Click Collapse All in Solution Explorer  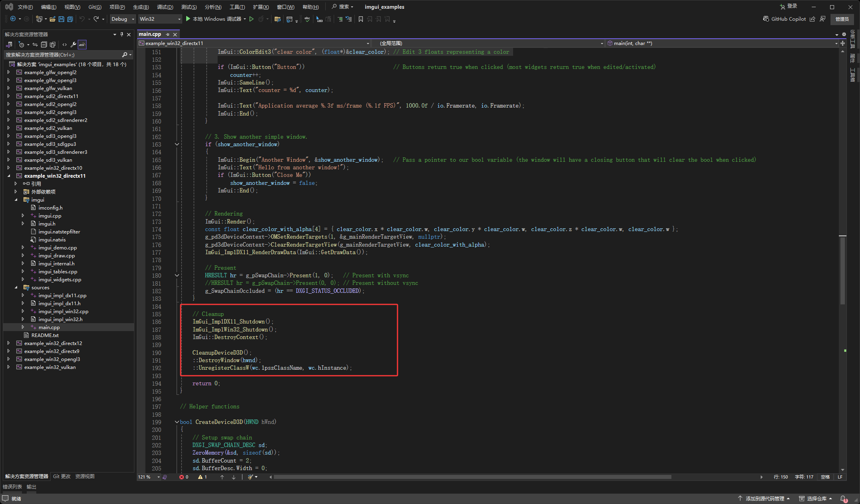pyautogui.click(x=44, y=45)
